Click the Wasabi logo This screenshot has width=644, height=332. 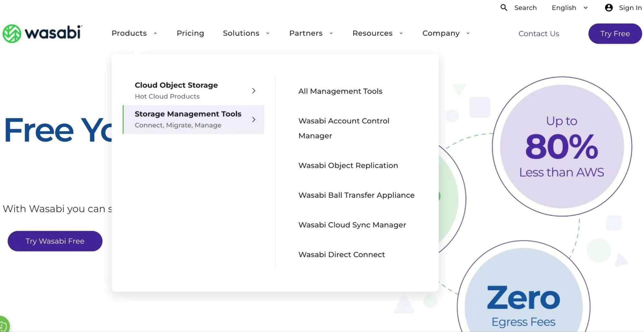(42, 33)
